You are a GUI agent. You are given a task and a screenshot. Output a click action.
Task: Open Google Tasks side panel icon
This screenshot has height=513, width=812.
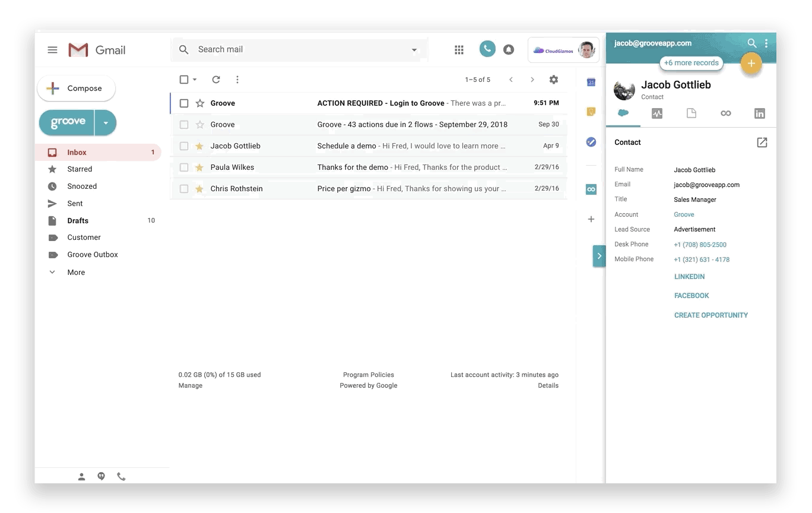click(591, 142)
